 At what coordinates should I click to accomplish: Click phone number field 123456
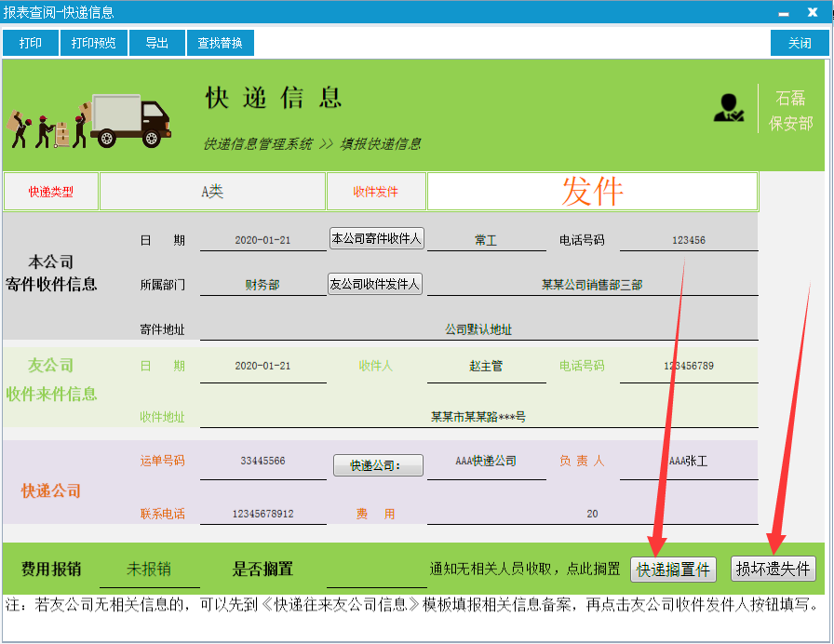(689, 240)
